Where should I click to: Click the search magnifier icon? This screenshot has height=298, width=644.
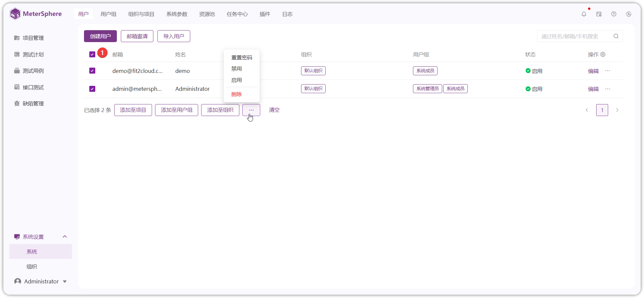click(x=616, y=36)
